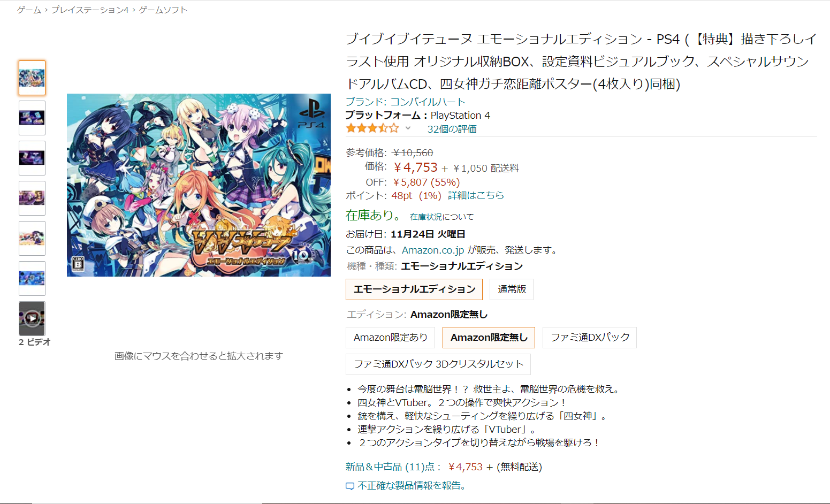Expand the star rating dropdown chevron

pos(408,128)
